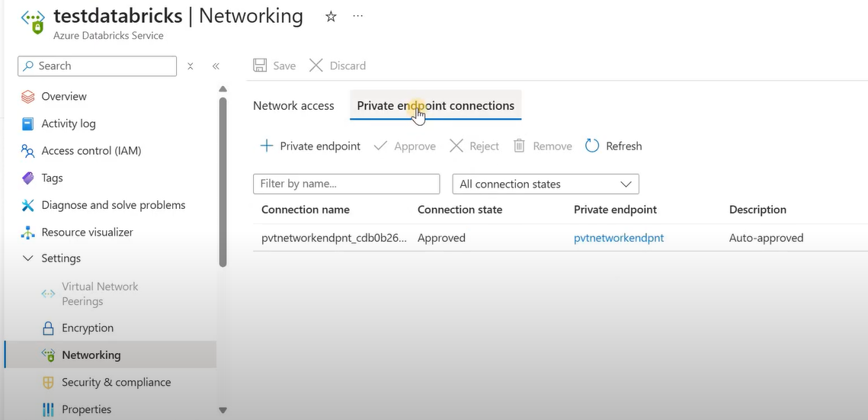Open the more options ellipsis in the header

point(357,16)
